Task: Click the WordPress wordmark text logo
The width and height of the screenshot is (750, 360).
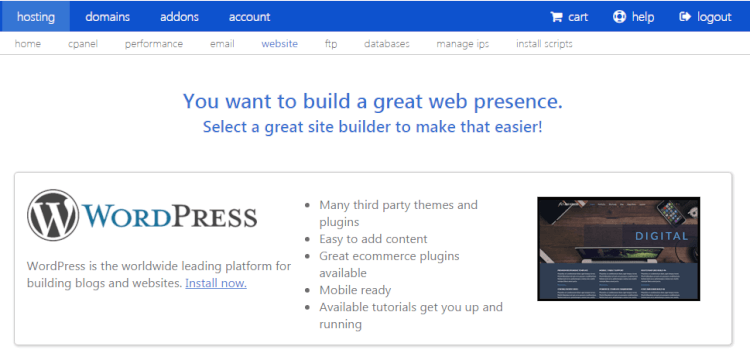Action: tap(170, 216)
